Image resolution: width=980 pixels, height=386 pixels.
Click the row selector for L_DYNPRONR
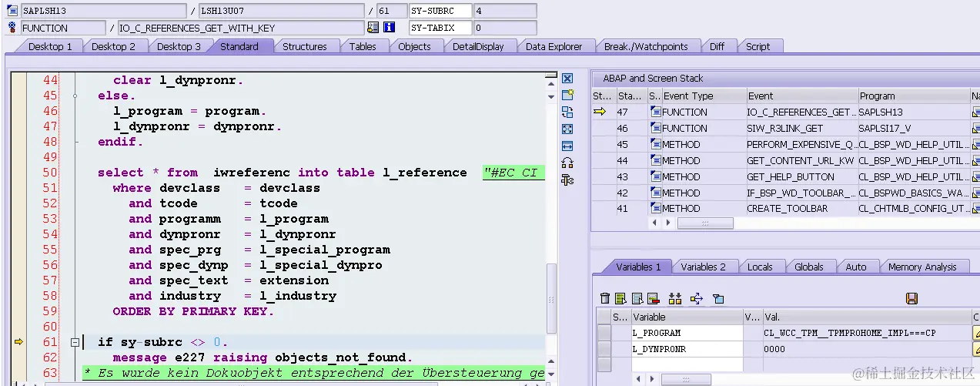[604, 349]
